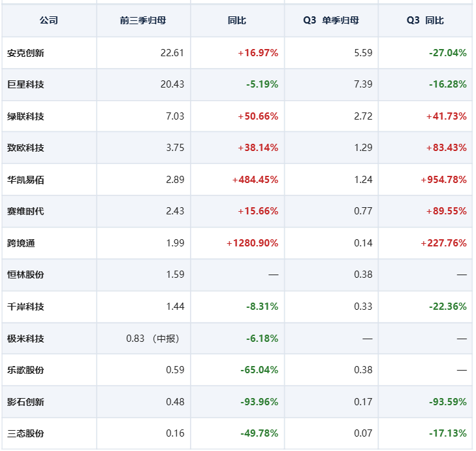Screen dimensions: 476x451
Task: Click the -22.36% Q3 figure
Action: 448,307
